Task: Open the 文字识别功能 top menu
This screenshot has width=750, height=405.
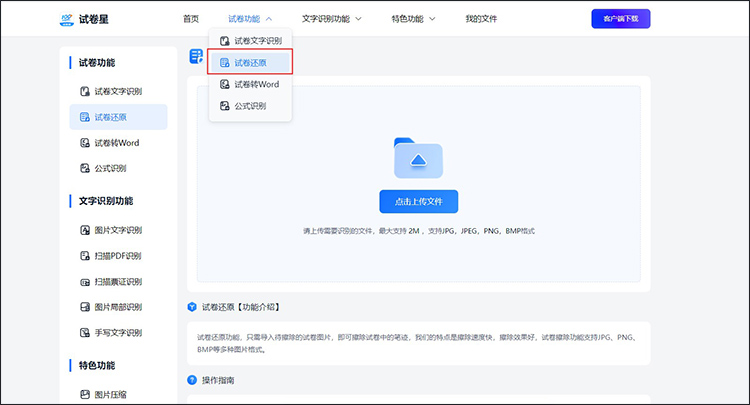Action: 326,19
